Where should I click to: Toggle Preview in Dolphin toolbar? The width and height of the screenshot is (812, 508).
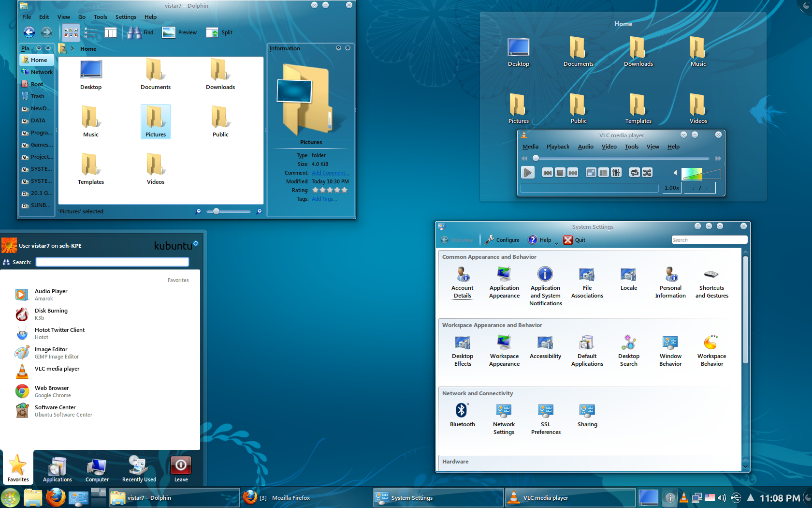tap(179, 32)
